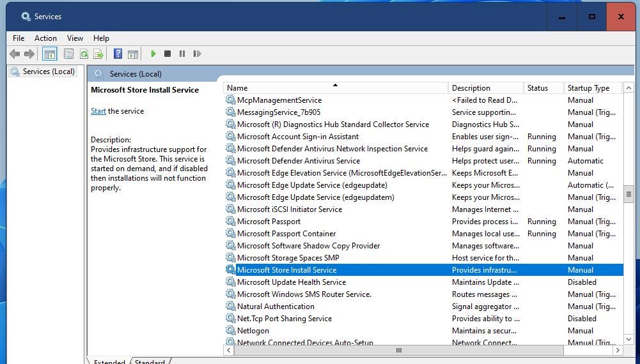
Task: Select Microsoft Defender Antivirus Network Inspection Service
Action: tap(332, 148)
